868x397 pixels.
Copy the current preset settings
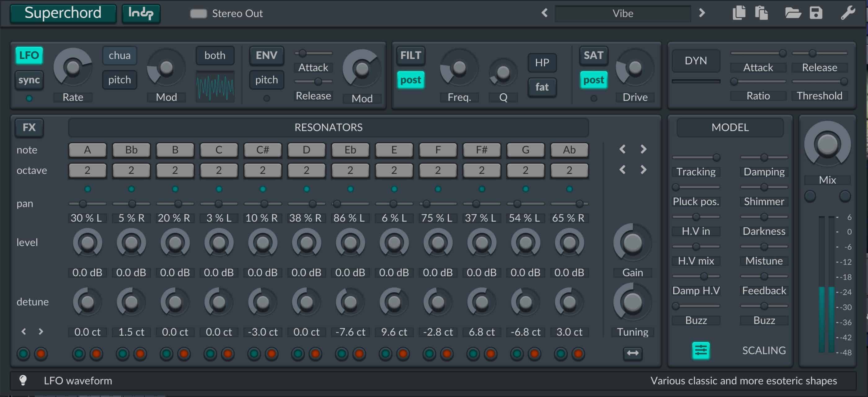click(739, 13)
